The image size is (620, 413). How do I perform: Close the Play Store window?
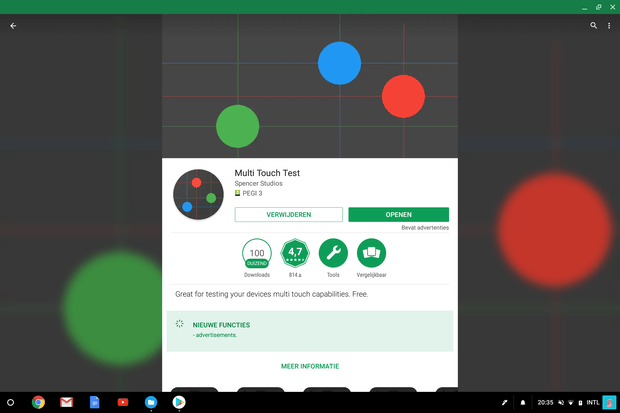(x=612, y=7)
